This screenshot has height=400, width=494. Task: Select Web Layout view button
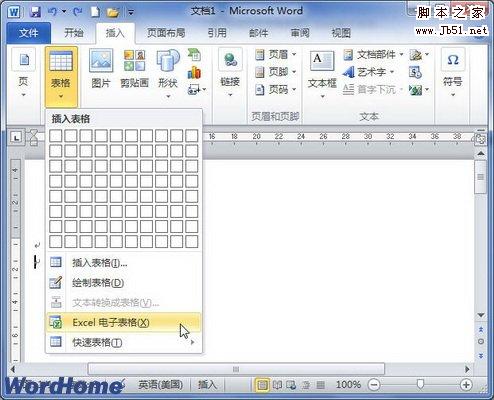pos(291,385)
